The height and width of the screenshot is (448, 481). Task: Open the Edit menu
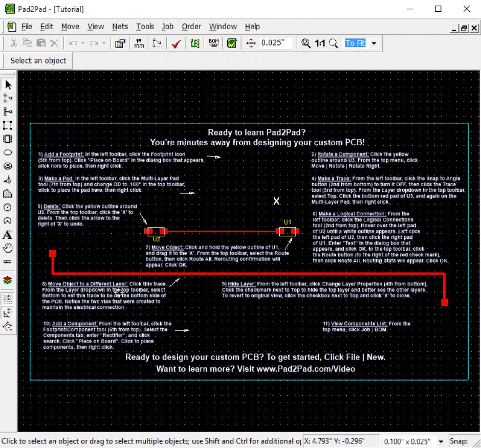[47, 27]
